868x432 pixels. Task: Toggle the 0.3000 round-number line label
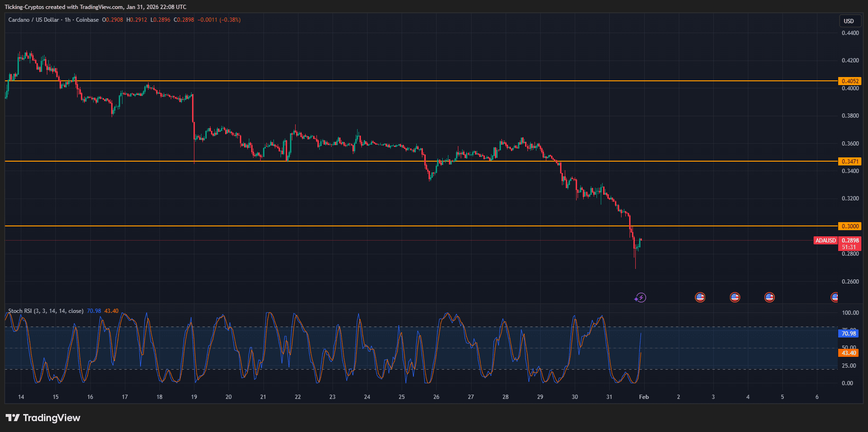850,226
